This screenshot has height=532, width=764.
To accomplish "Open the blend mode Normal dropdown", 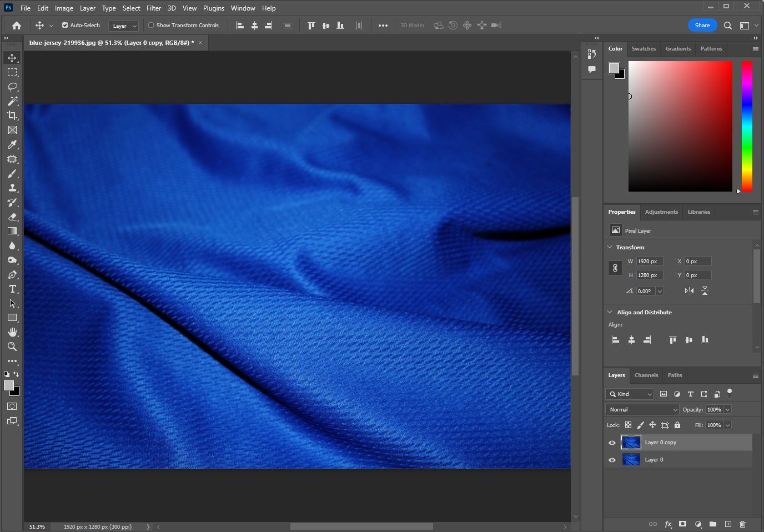I will [x=642, y=409].
